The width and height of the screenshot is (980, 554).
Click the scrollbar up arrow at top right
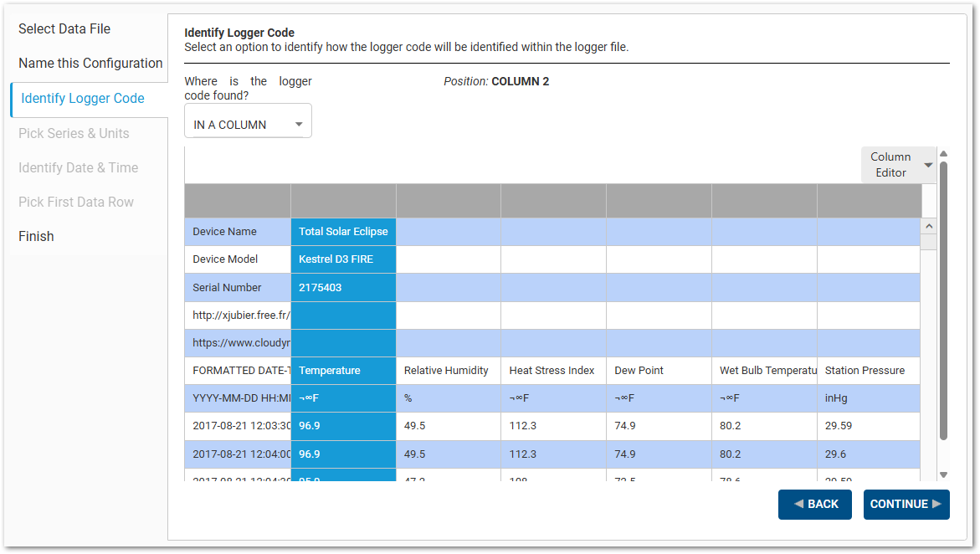click(944, 153)
